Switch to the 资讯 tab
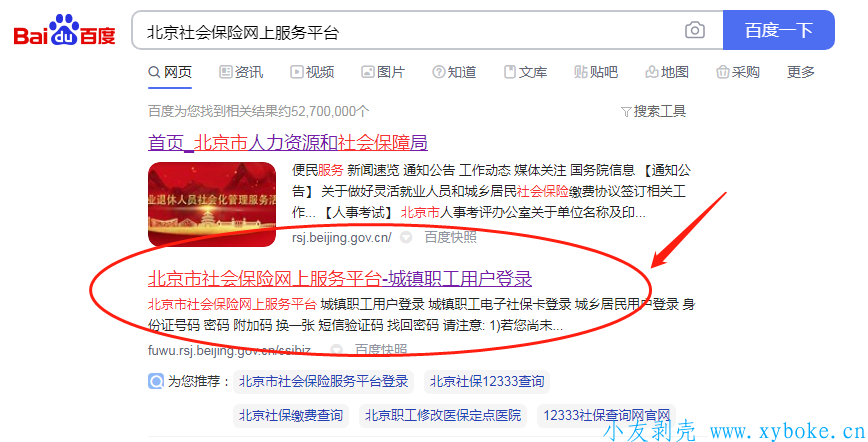868x442 pixels. [x=241, y=72]
